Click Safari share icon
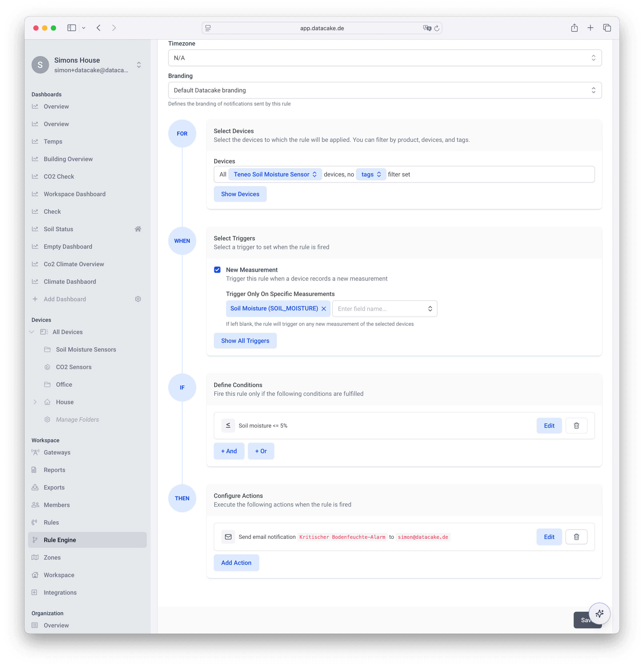 click(574, 28)
